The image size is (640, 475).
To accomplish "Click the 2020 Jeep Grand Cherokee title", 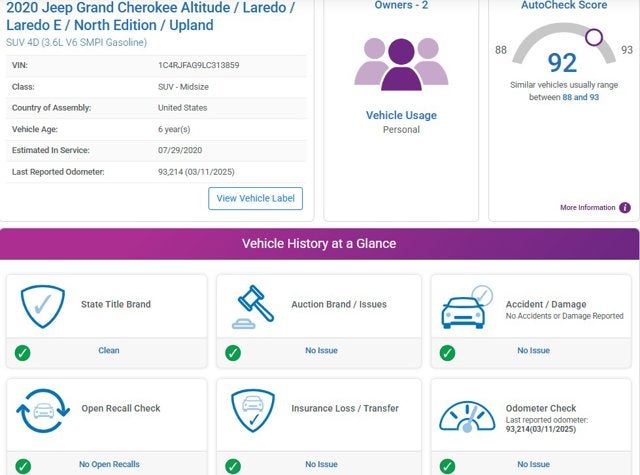I will pos(150,16).
